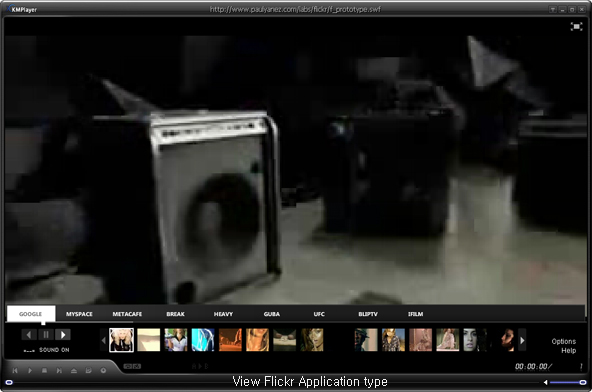Pause the clip using the pause button
592x392 pixels.
click(46, 335)
